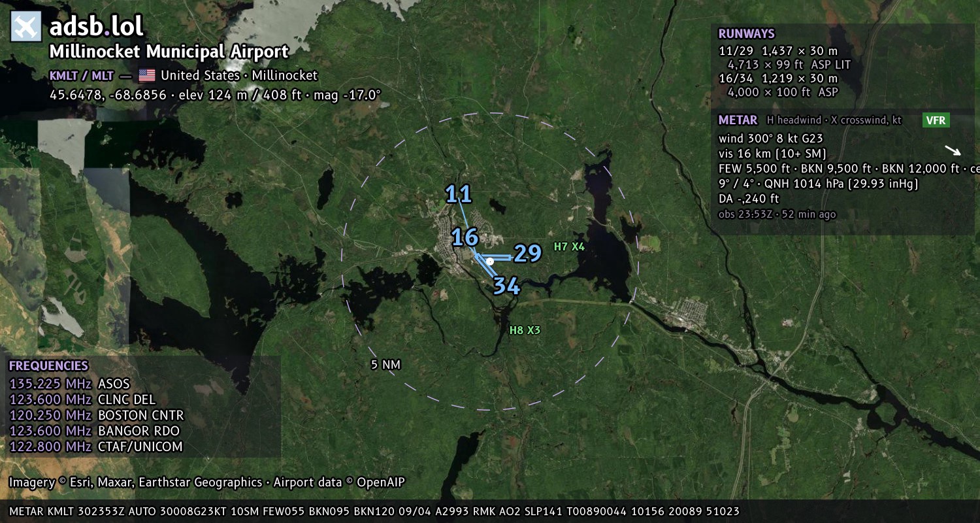Click the H7 X4 wind component label
This screenshot has width=980, height=523.
pos(569,246)
